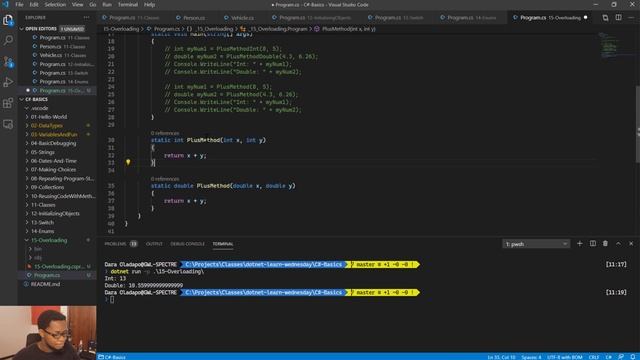This screenshot has height=360, width=640.
Task: Switch to the Debug Console tab
Action: [x=187, y=244]
